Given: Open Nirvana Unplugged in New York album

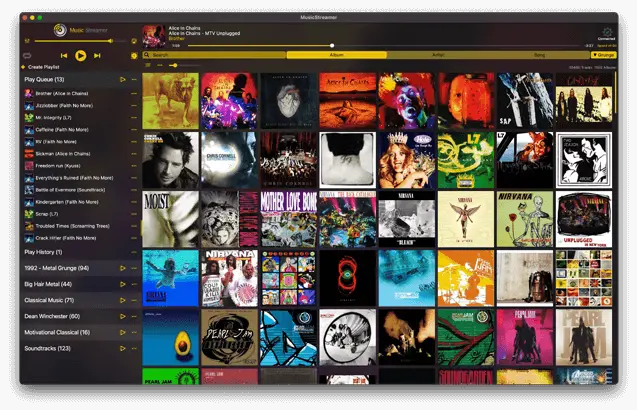Looking at the screenshot, I should 584,219.
